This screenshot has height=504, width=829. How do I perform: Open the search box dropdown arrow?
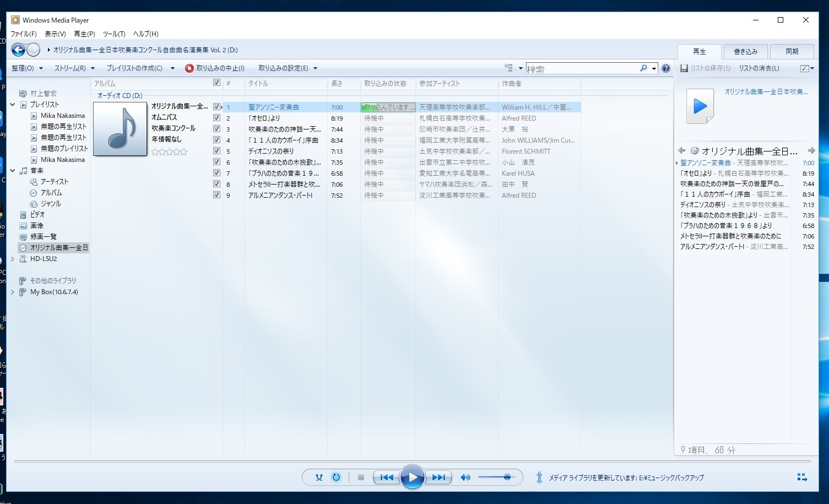(654, 69)
